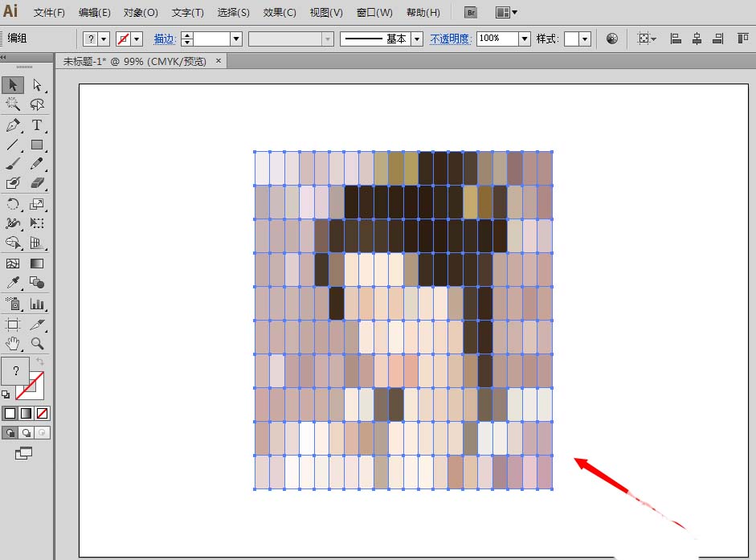This screenshot has height=560, width=756.
Task: Select the Rotate tool
Action: (x=13, y=204)
